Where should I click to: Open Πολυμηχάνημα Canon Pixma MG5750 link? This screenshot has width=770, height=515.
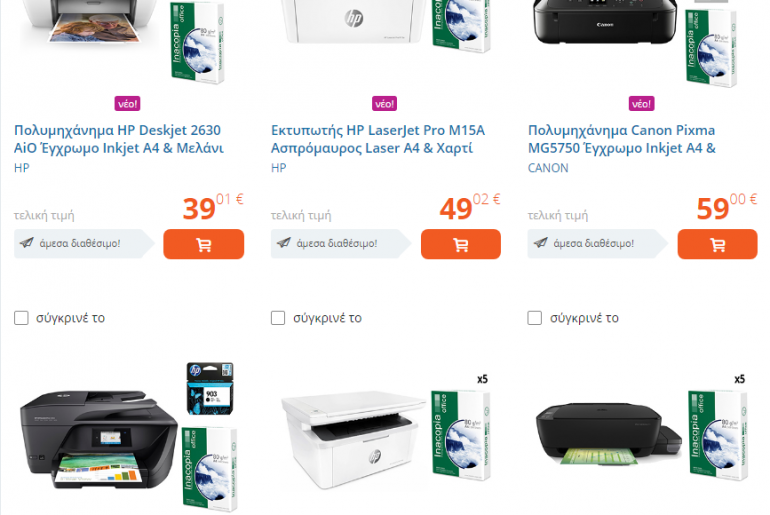click(622, 139)
